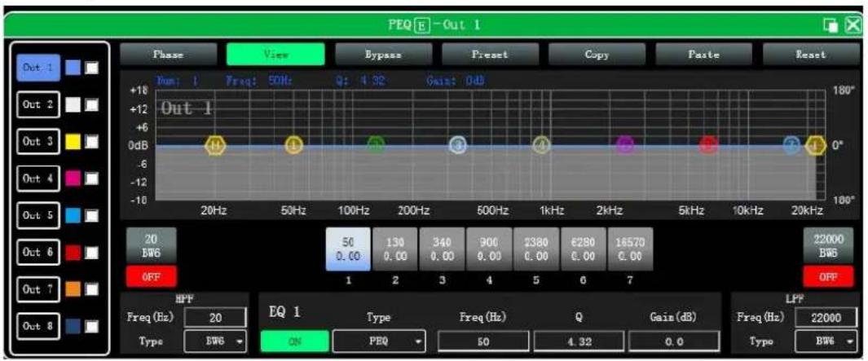Close the PEQ Out 1 window

pyautogui.click(x=853, y=25)
